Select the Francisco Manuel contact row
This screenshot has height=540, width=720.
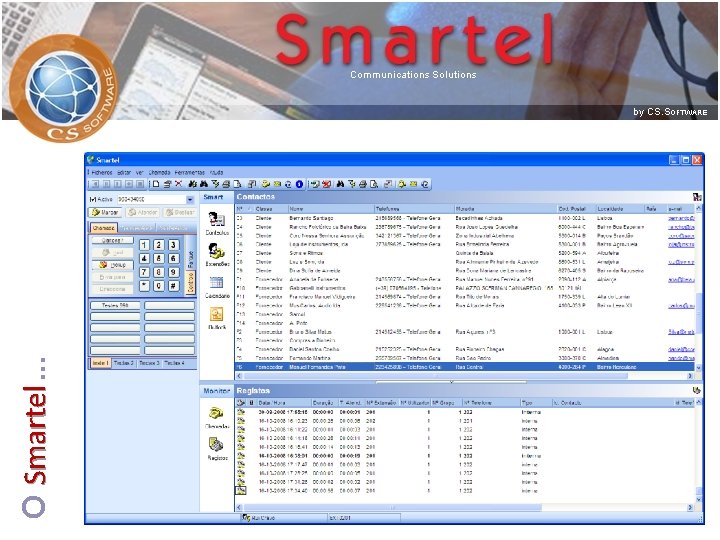[x=465, y=297]
